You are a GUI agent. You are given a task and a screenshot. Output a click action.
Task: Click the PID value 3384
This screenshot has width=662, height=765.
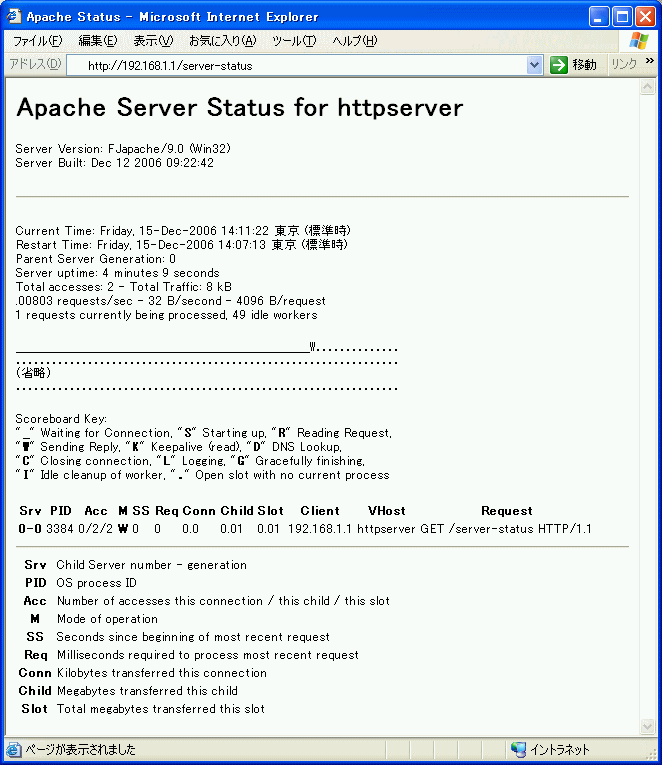[60, 529]
